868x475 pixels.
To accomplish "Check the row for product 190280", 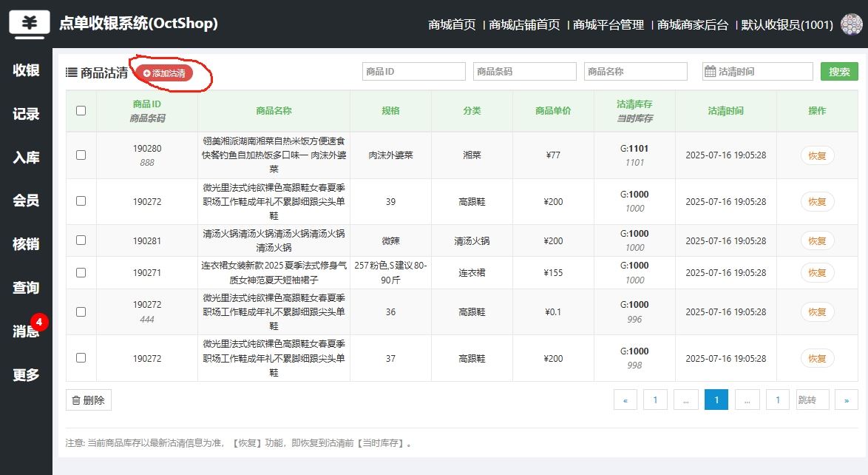I will pos(81,155).
